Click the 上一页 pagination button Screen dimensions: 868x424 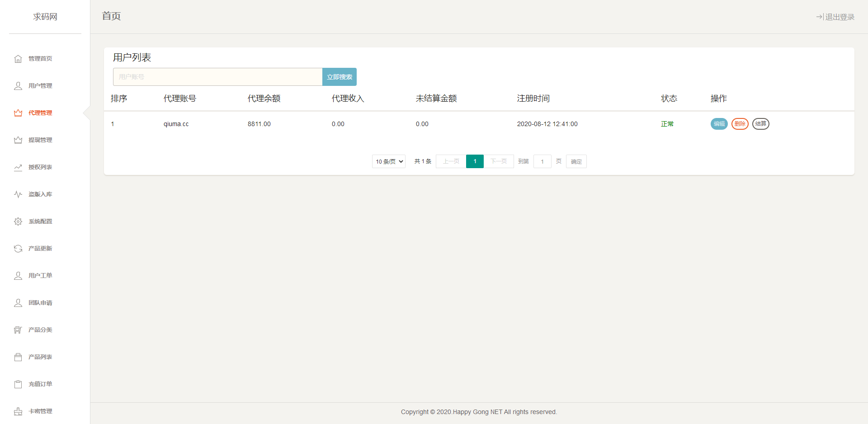click(x=451, y=161)
